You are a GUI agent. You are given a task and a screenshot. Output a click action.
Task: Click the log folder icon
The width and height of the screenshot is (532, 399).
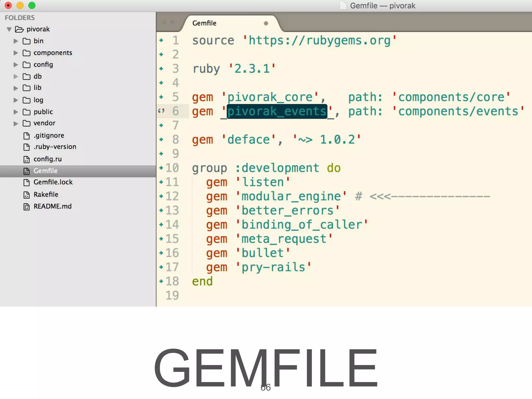(x=26, y=100)
